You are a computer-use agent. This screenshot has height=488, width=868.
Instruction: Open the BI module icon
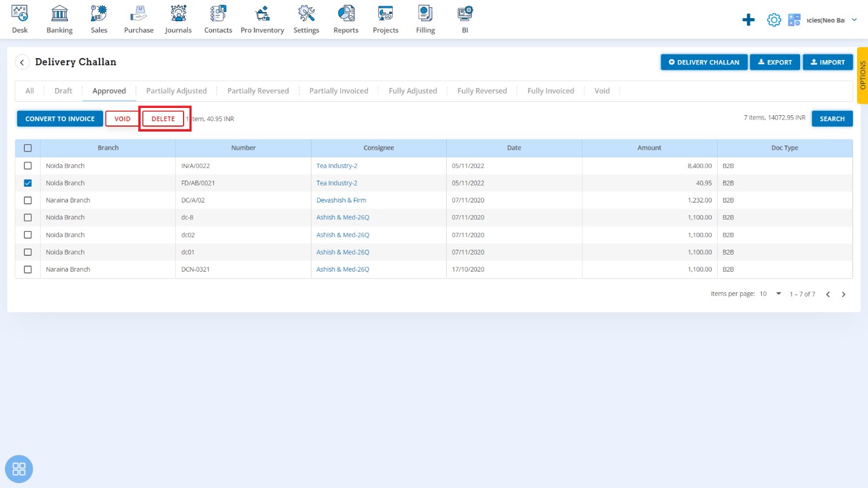tap(465, 13)
